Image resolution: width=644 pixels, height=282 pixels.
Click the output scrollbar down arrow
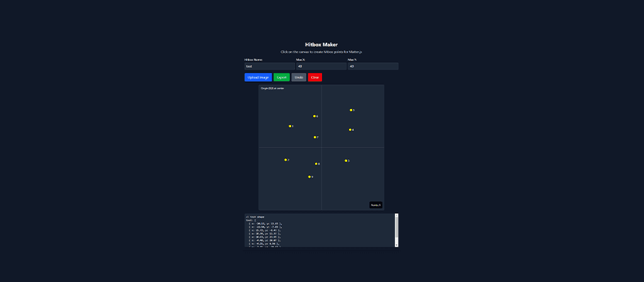[x=396, y=245]
